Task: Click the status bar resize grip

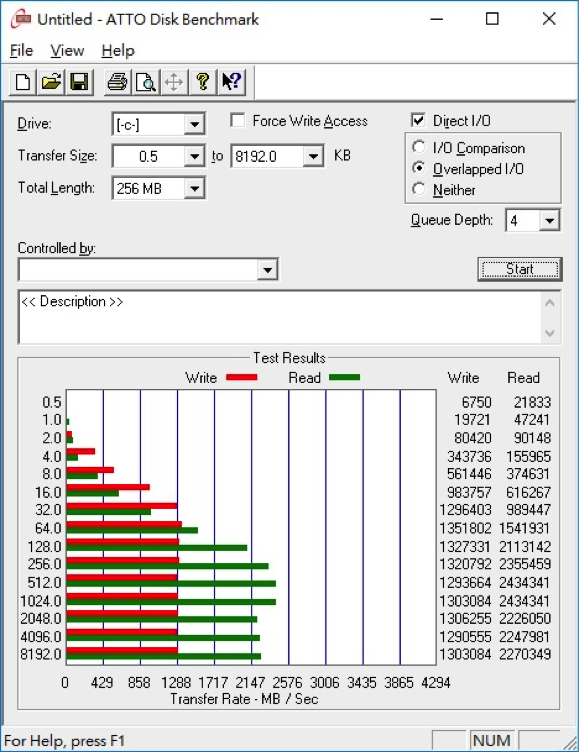Action: point(570,742)
